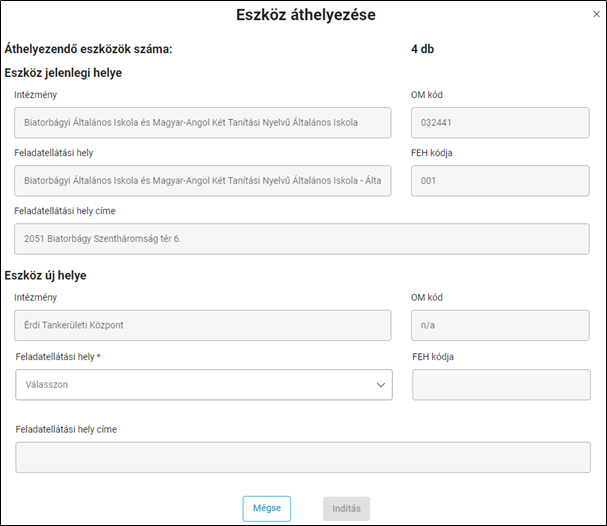Viewport: 607px width, 526px height.
Task: Click the 4 db device count text
Action: [x=422, y=49]
